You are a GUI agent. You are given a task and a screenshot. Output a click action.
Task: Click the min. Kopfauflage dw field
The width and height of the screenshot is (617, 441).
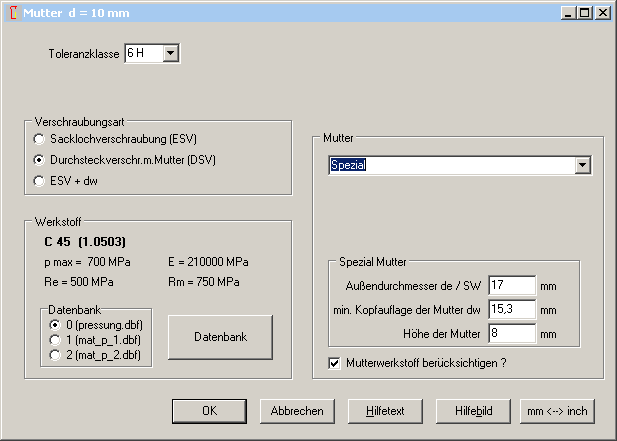512,310
